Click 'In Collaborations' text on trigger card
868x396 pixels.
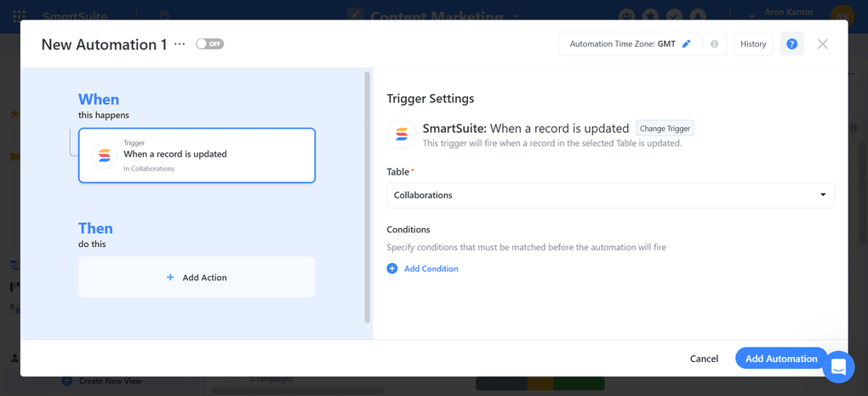tap(149, 169)
